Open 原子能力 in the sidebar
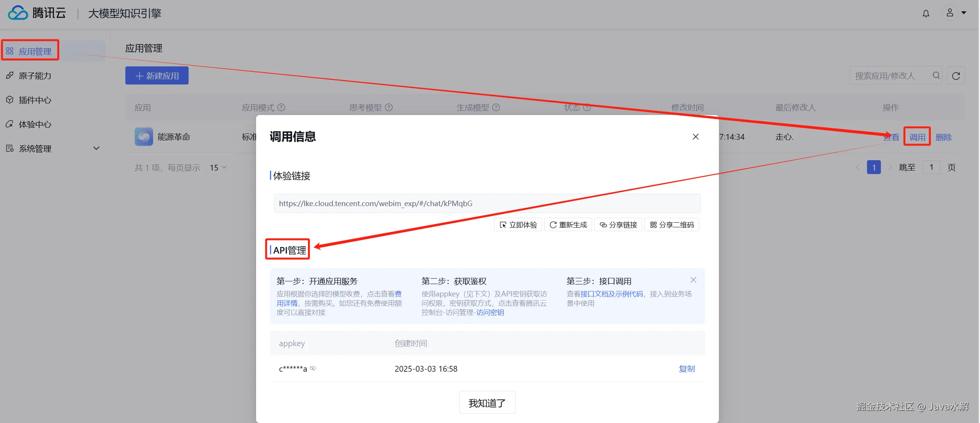Screen dimensions: 980x423 click(35, 76)
